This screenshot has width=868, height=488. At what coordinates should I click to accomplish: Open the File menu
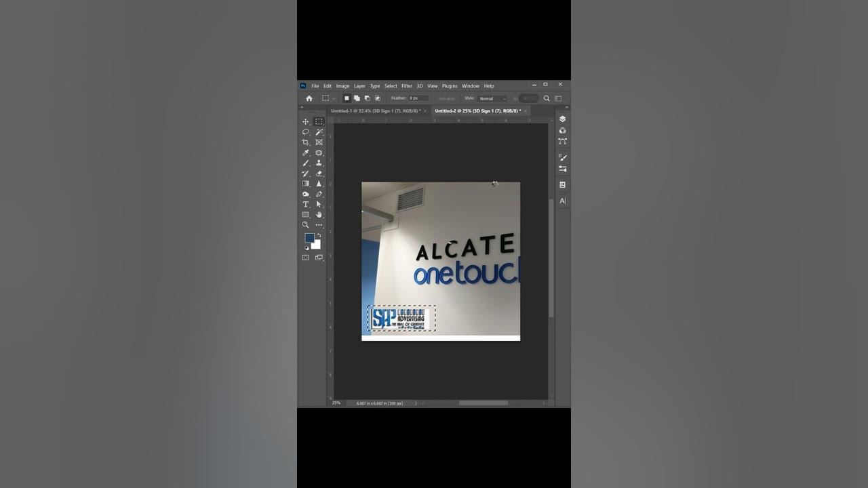pos(315,86)
